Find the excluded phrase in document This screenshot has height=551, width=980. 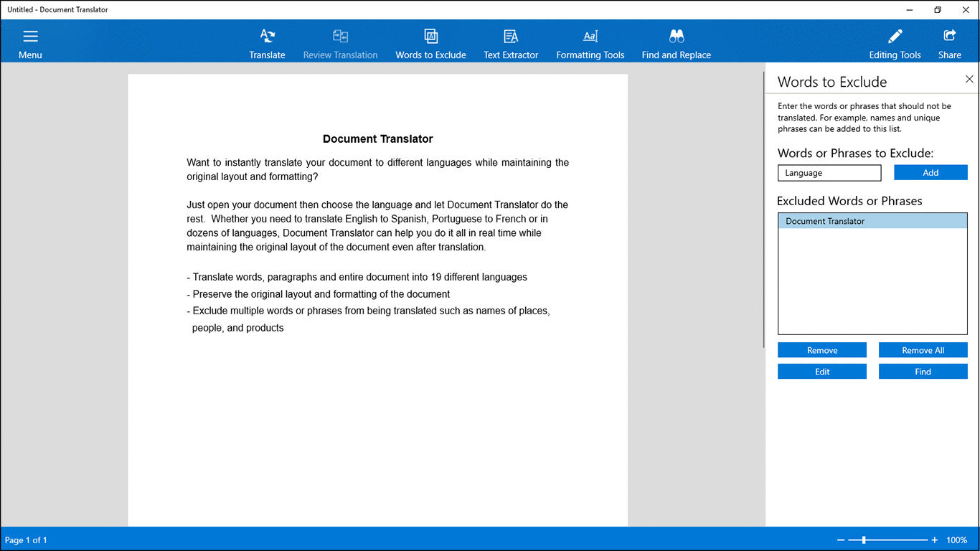(x=923, y=371)
